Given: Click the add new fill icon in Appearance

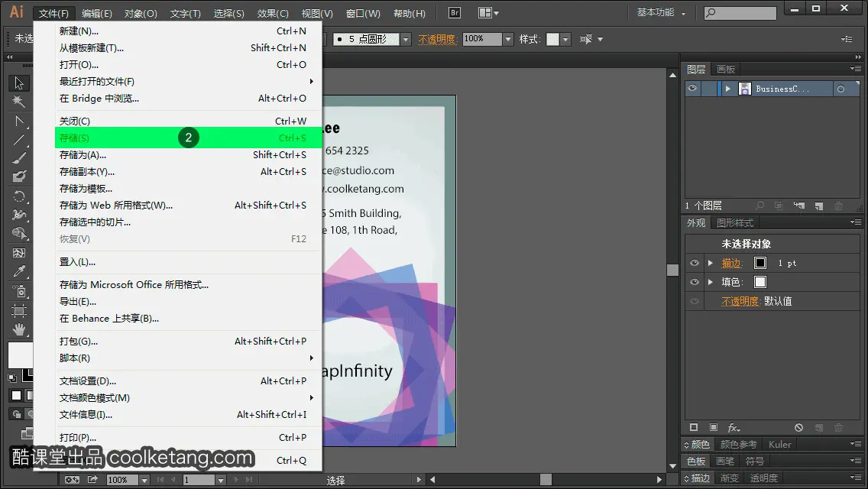Looking at the screenshot, I should (714, 428).
